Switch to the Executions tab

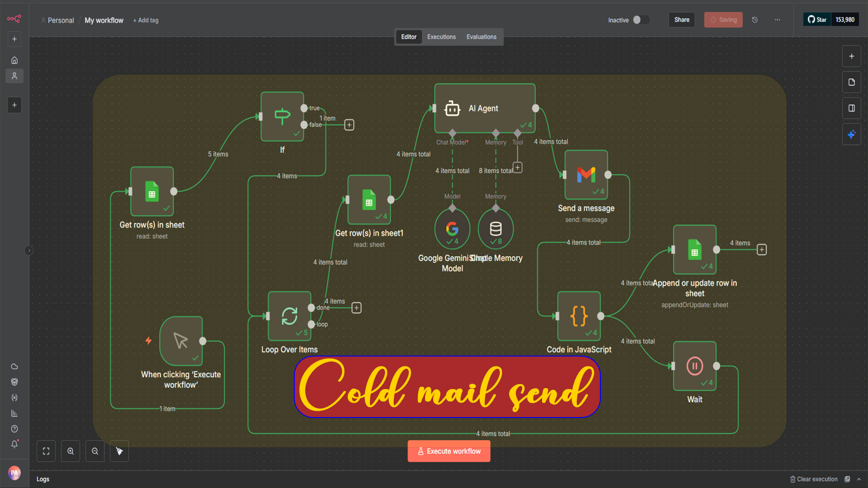(441, 37)
